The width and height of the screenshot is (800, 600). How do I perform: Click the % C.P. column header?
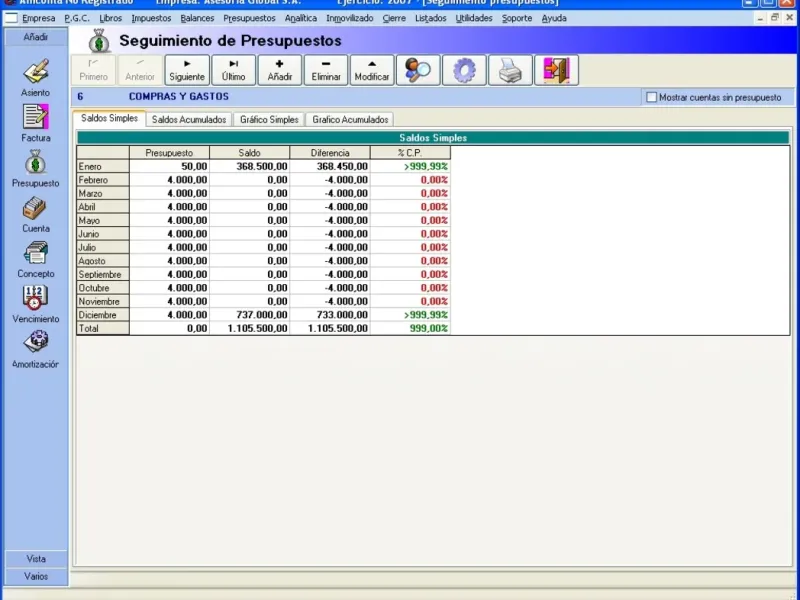point(410,153)
